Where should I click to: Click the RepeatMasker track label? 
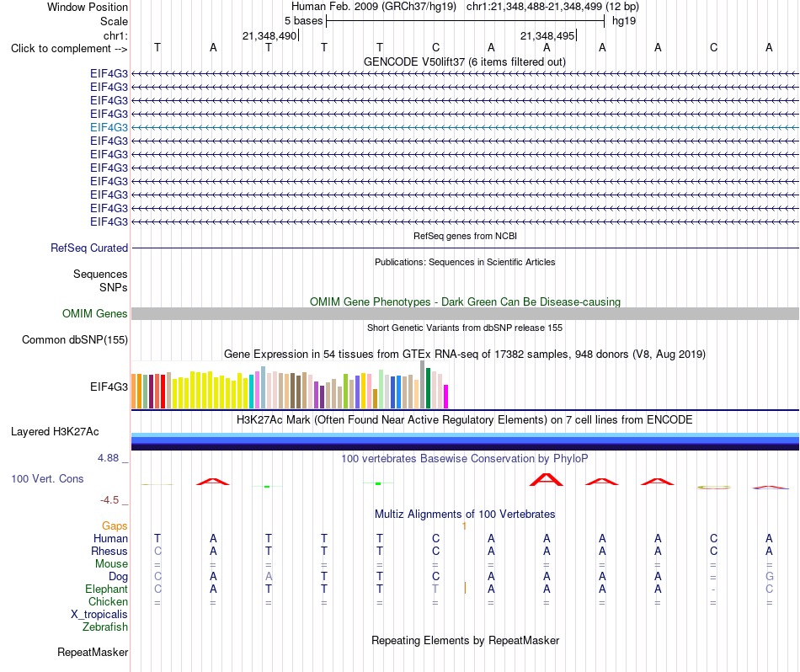click(93, 653)
